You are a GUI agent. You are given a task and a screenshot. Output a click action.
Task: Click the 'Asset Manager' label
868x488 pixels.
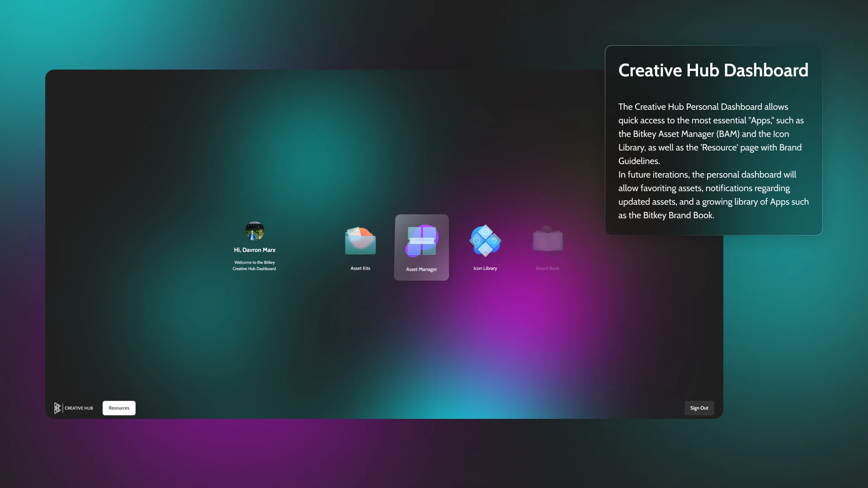421,269
